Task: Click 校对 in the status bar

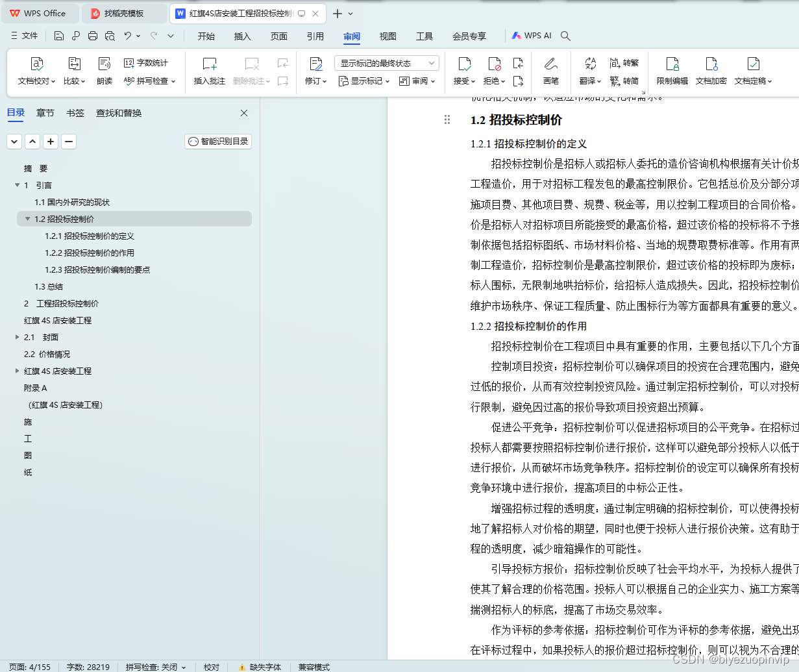Action: coord(212,667)
